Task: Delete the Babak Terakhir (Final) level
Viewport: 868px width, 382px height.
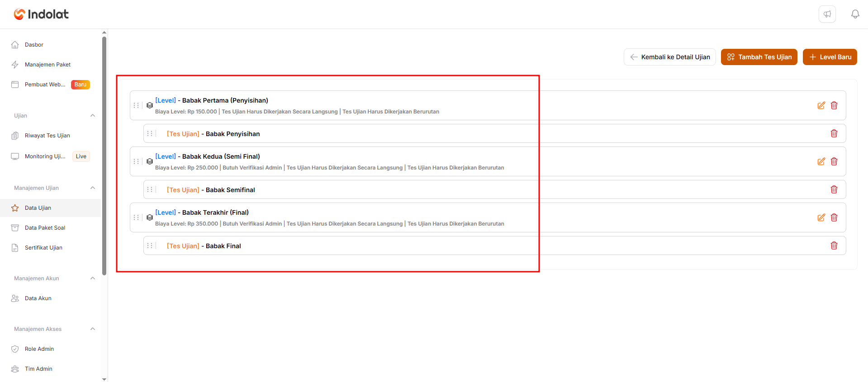Action: point(834,217)
